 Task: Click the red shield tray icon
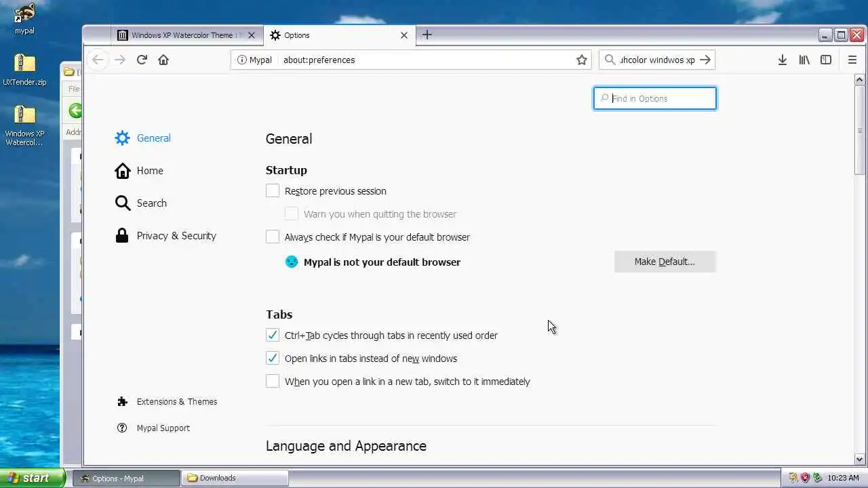(x=805, y=478)
